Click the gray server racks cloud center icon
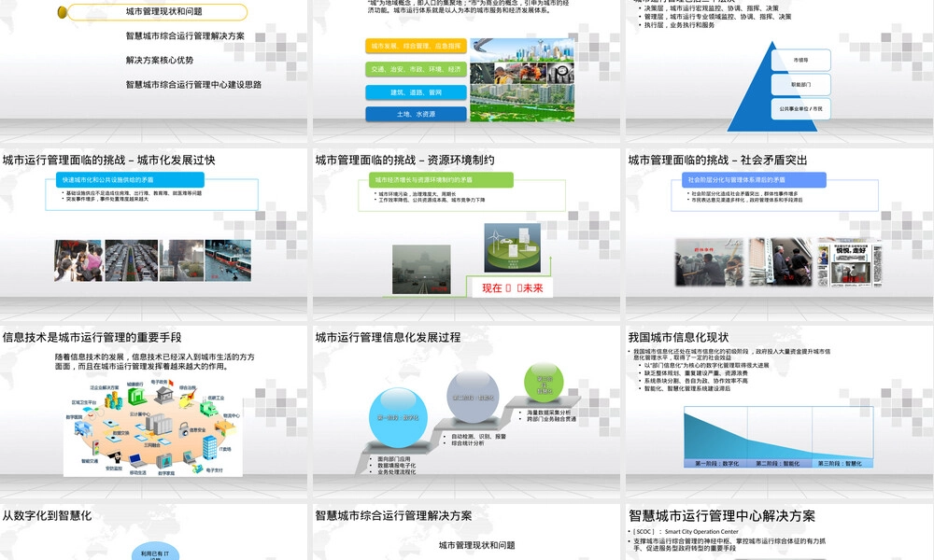 [x=159, y=425]
